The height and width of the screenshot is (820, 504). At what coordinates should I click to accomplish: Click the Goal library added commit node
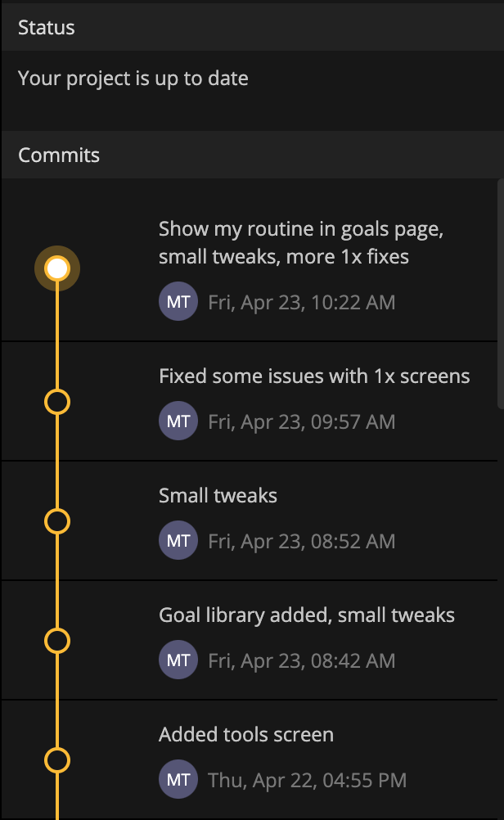[57, 641]
